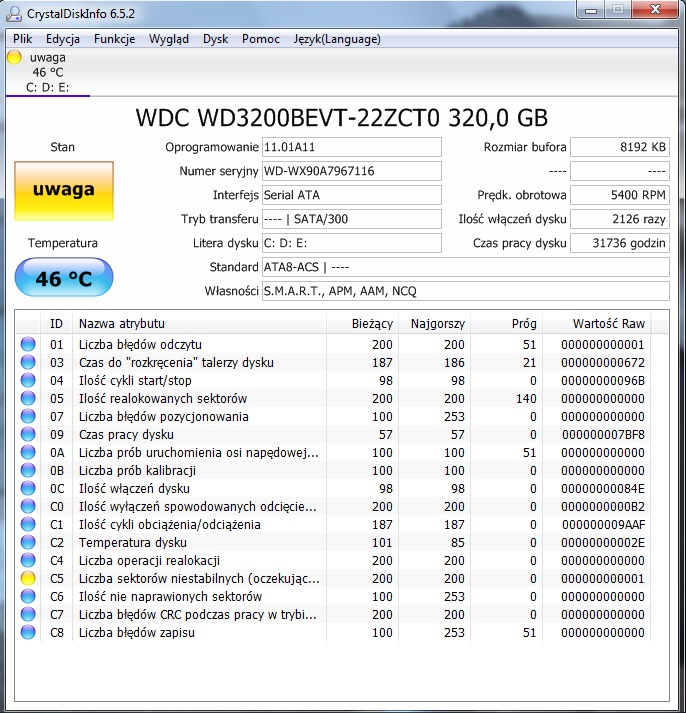Click the ID column header
The width and height of the screenshot is (686, 713).
pos(56,323)
